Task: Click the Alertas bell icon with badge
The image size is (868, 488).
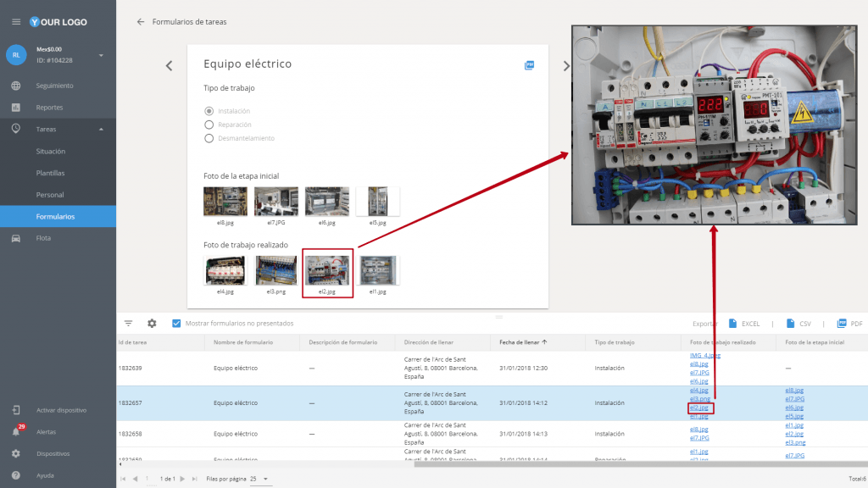Action: 17,430
